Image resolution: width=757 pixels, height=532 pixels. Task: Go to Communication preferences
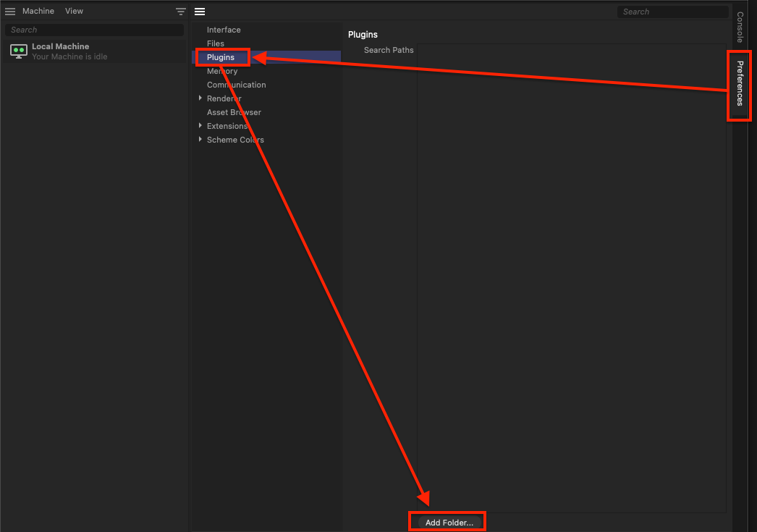pos(236,85)
